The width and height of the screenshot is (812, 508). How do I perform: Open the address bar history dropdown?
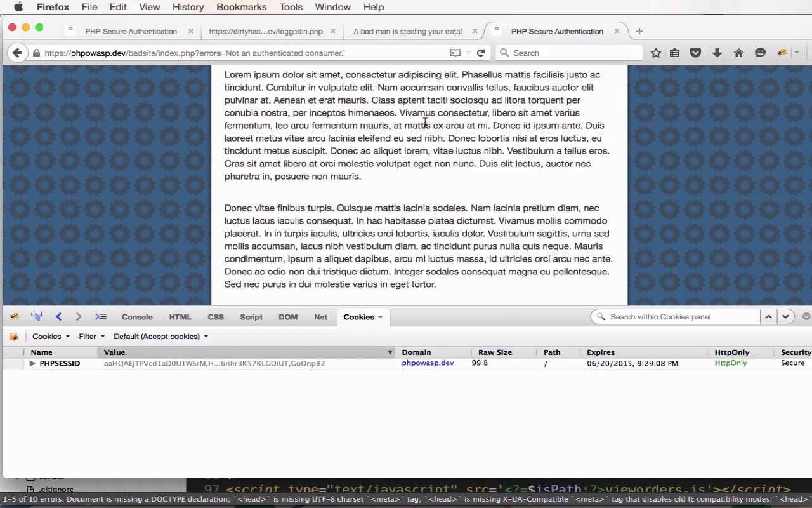point(468,53)
